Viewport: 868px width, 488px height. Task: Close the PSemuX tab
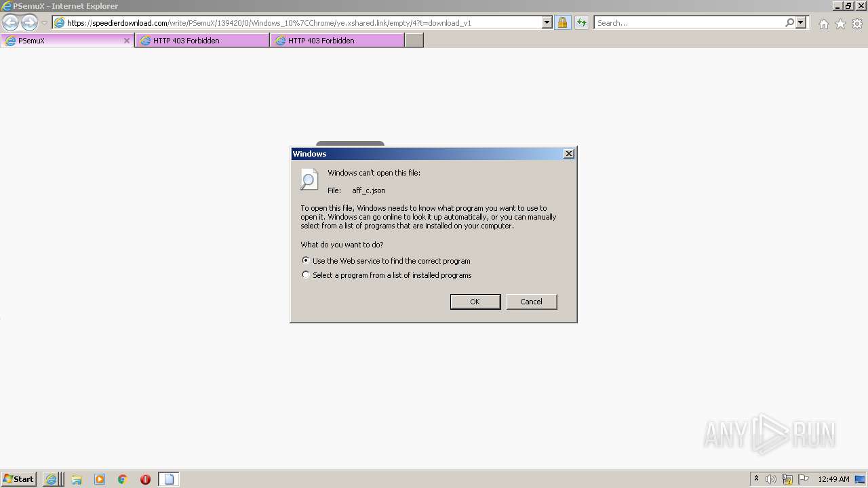[x=126, y=41]
